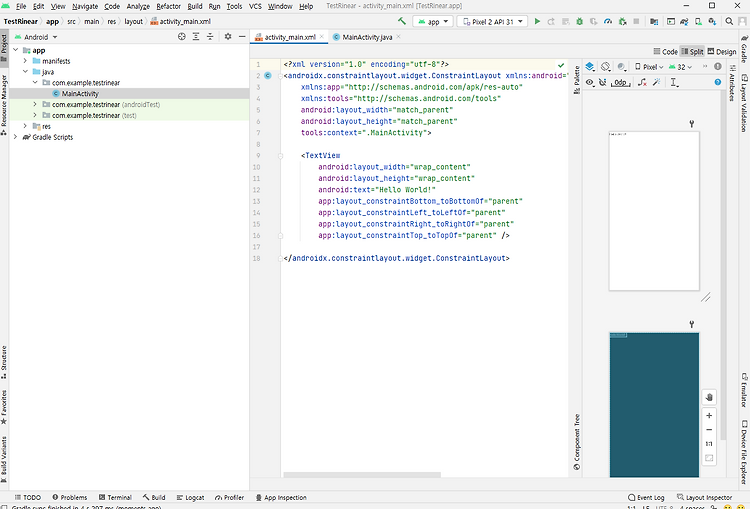Click Attach Debugger to Android Process icon
This screenshot has height=509, width=750.
[x=622, y=22]
